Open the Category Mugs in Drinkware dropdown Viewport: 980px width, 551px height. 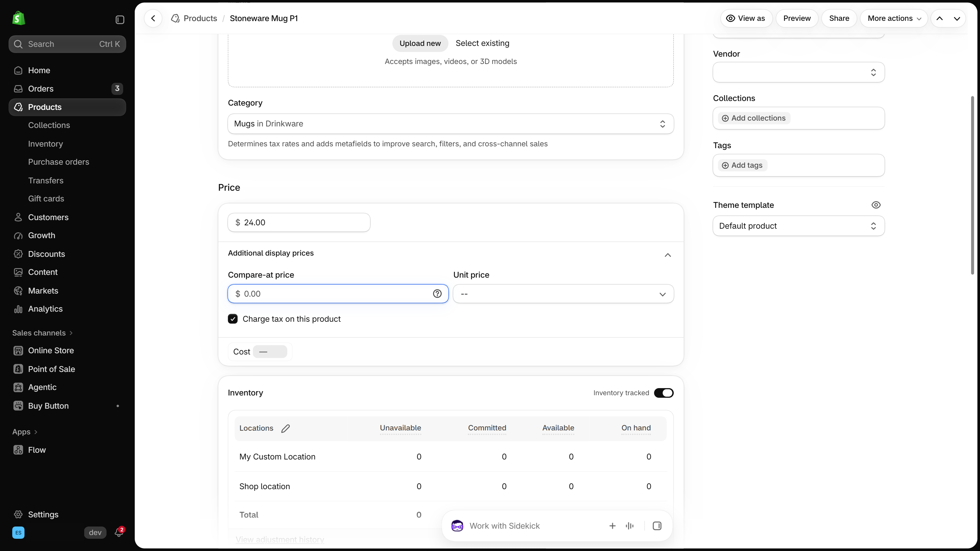[x=451, y=124]
